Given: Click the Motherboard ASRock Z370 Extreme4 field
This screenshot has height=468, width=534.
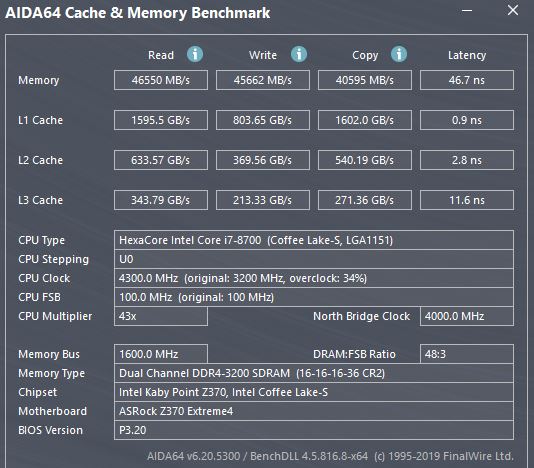Looking at the screenshot, I should [314, 411].
